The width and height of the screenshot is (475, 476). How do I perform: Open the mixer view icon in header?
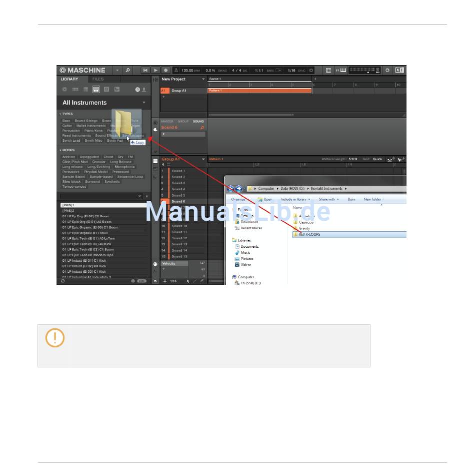[328, 70]
